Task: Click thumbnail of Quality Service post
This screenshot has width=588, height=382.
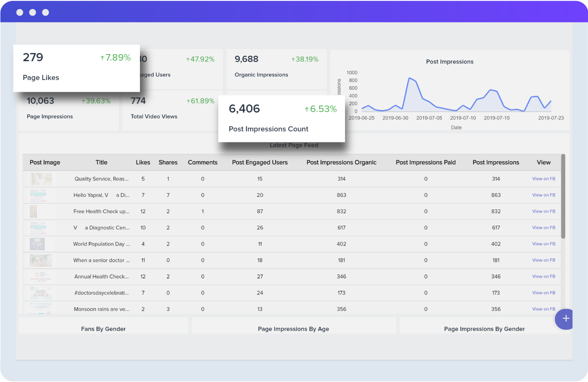Action: point(41,179)
